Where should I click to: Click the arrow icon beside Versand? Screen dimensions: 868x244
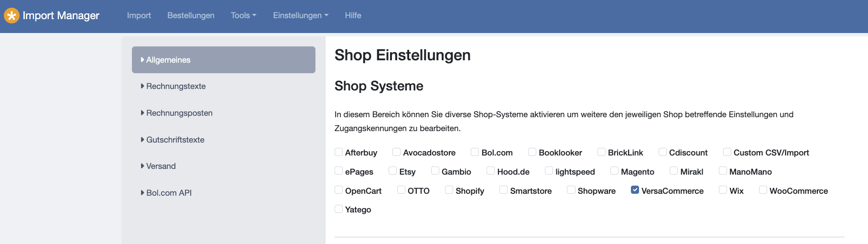142,166
